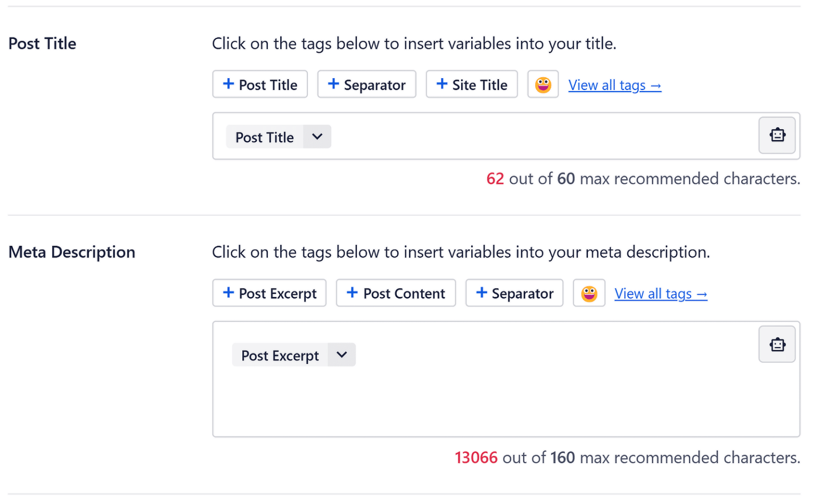Insert the Site Title variable into the title
The image size is (818, 504).
coord(471,84)
